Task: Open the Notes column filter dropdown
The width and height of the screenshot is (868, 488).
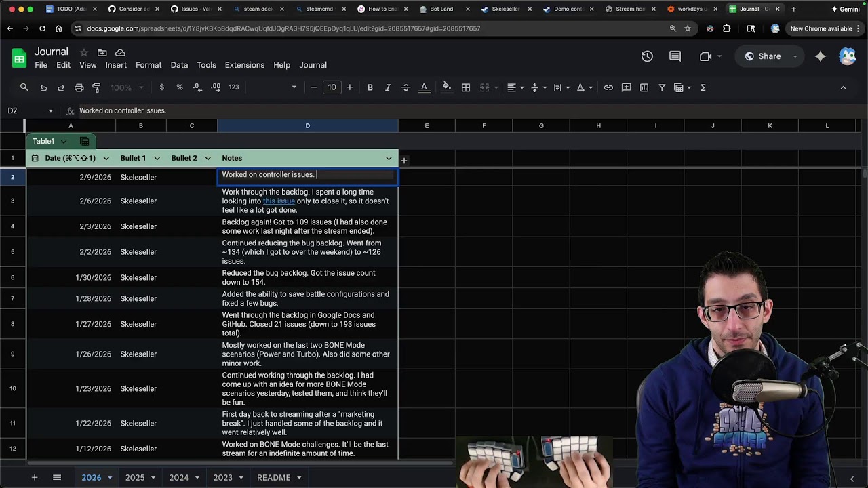Action: pos(389,158)
